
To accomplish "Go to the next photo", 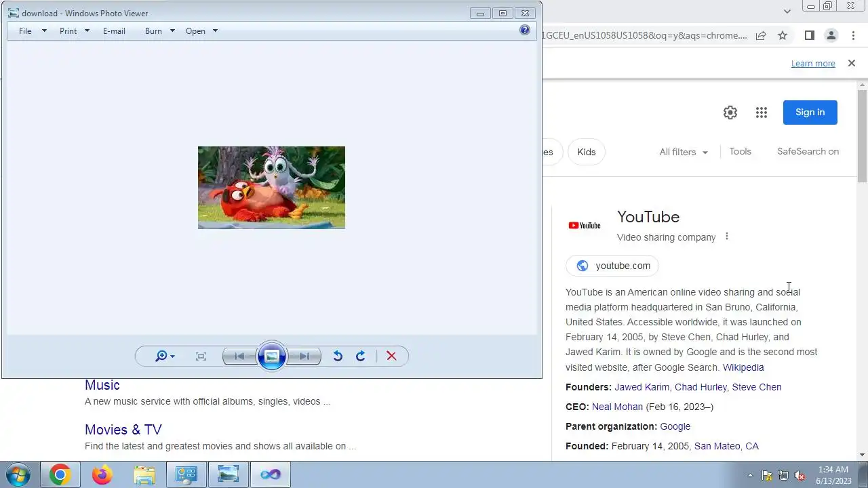I will click(x=304, y=357).
